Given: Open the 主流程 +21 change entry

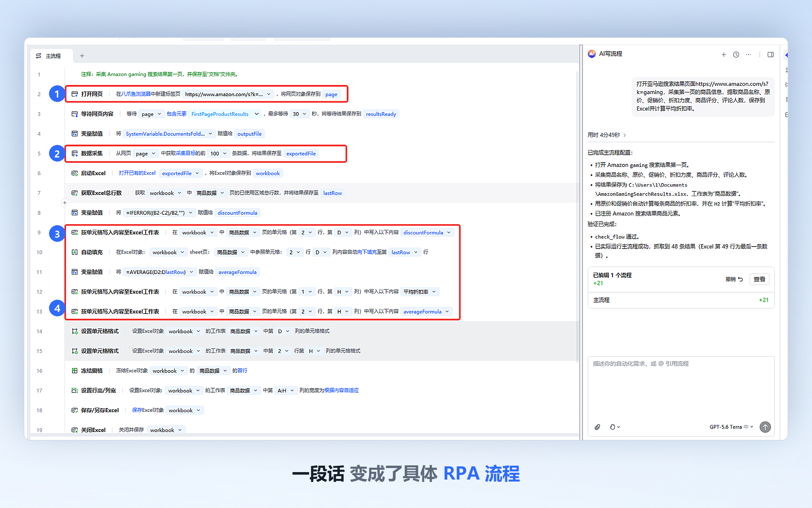Looking at the screenshot, I should coord(681,300).
